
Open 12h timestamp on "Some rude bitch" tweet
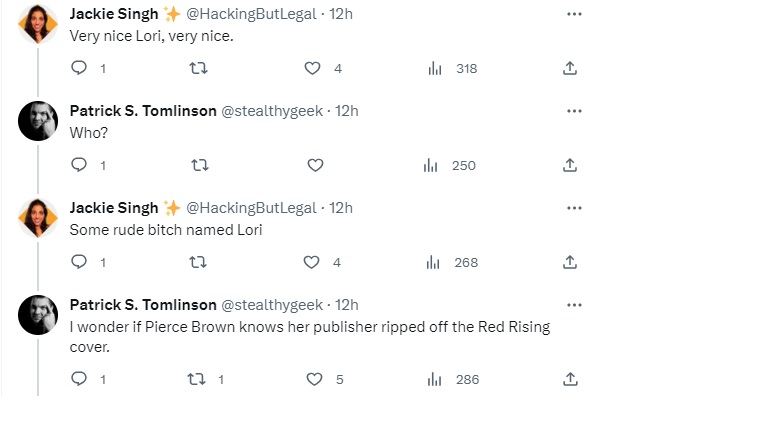point(341,208)
